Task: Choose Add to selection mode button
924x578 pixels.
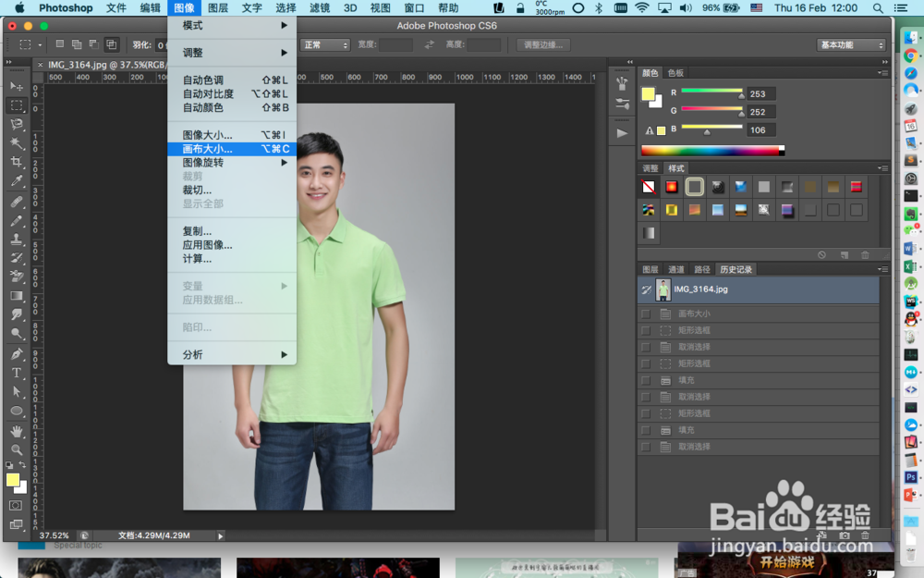Action: tap(77, 44)
